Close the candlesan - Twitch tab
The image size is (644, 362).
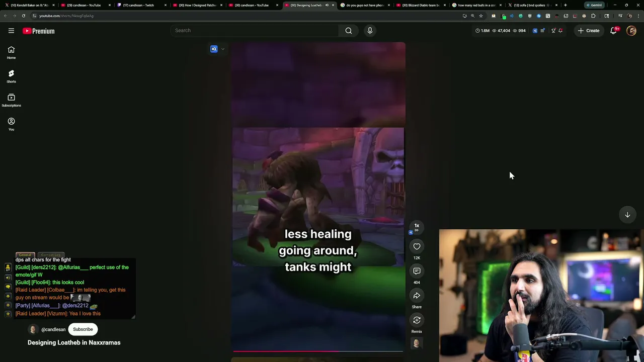click(x=165, y=5)
